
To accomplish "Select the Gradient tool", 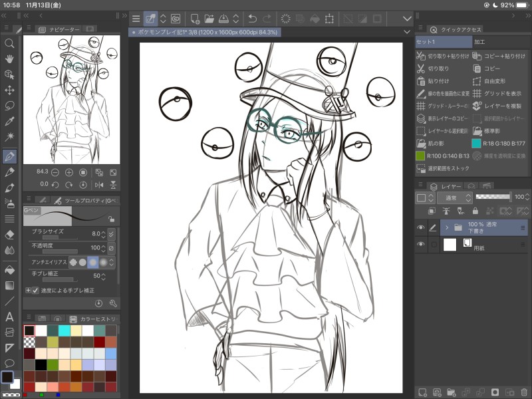I will (9, 285).
